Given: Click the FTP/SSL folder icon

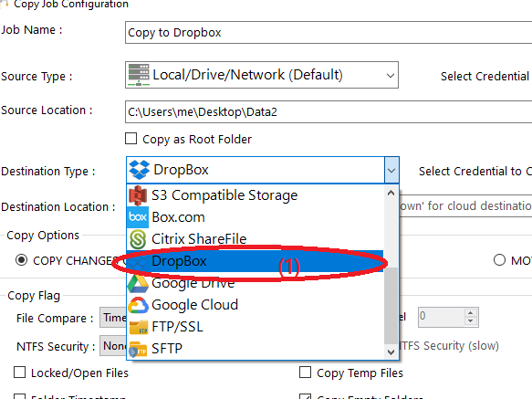Looking at the screenshot, I should click(x=139, y=327).
